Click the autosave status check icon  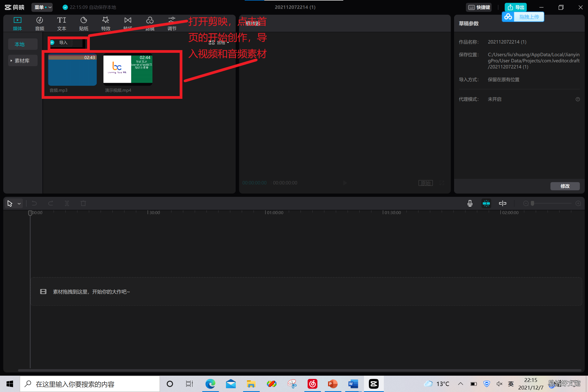(65, 7)
